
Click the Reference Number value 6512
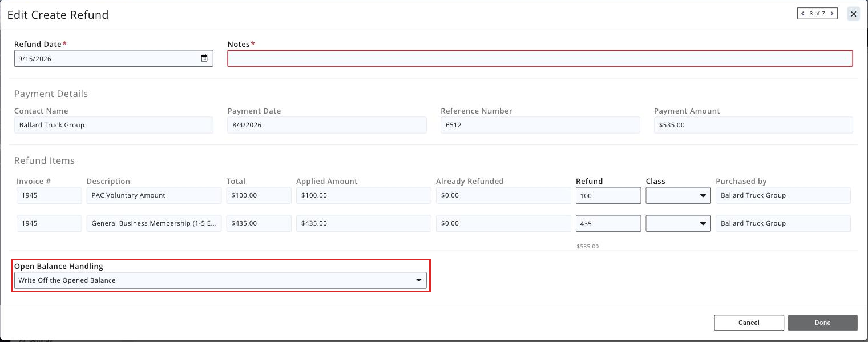click(540, 125)
